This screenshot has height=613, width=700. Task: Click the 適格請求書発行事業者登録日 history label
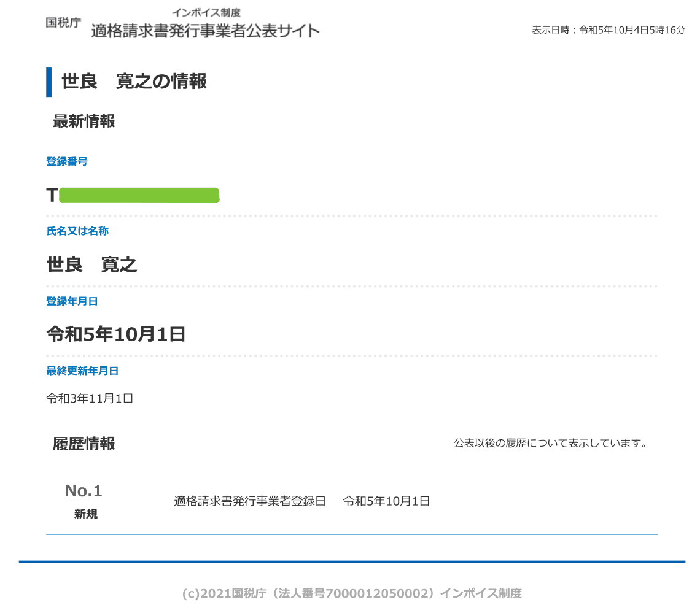249,501
